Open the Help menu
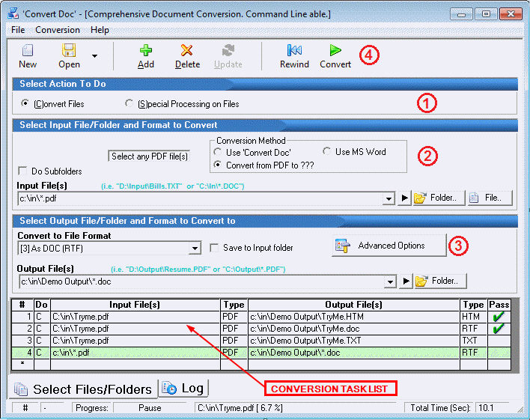 [x=100, y=30]
